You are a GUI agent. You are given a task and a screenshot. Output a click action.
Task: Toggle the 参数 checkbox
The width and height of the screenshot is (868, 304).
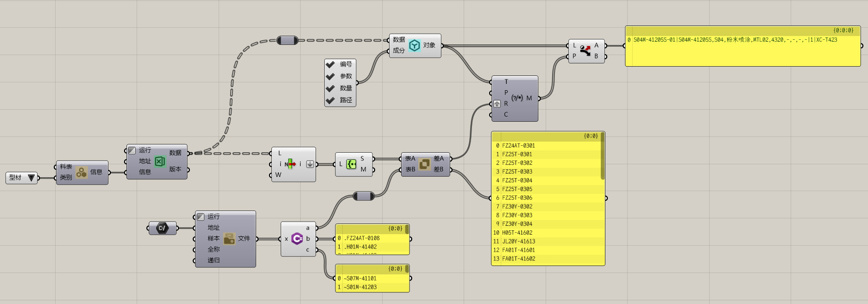330,76
